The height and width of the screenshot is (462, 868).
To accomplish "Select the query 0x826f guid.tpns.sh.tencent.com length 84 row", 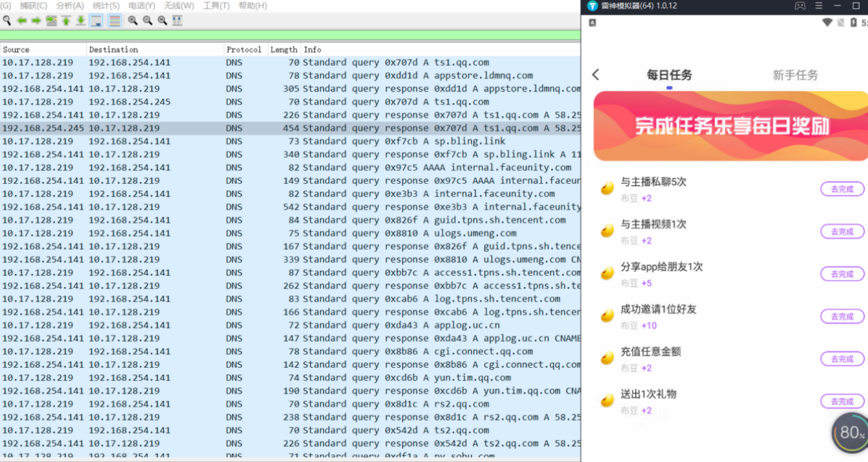I will 290,220.
